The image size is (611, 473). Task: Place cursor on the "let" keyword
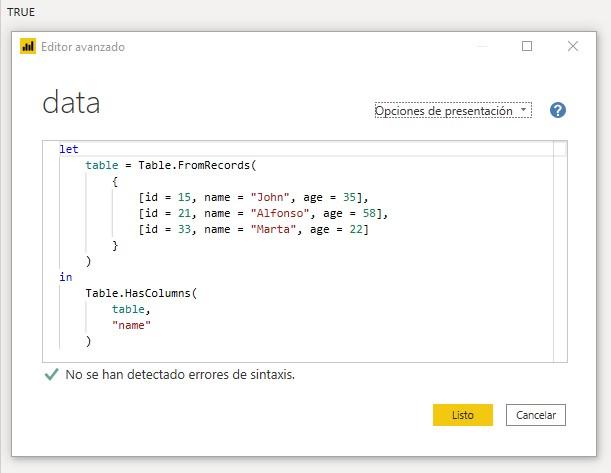click(69, 149)
